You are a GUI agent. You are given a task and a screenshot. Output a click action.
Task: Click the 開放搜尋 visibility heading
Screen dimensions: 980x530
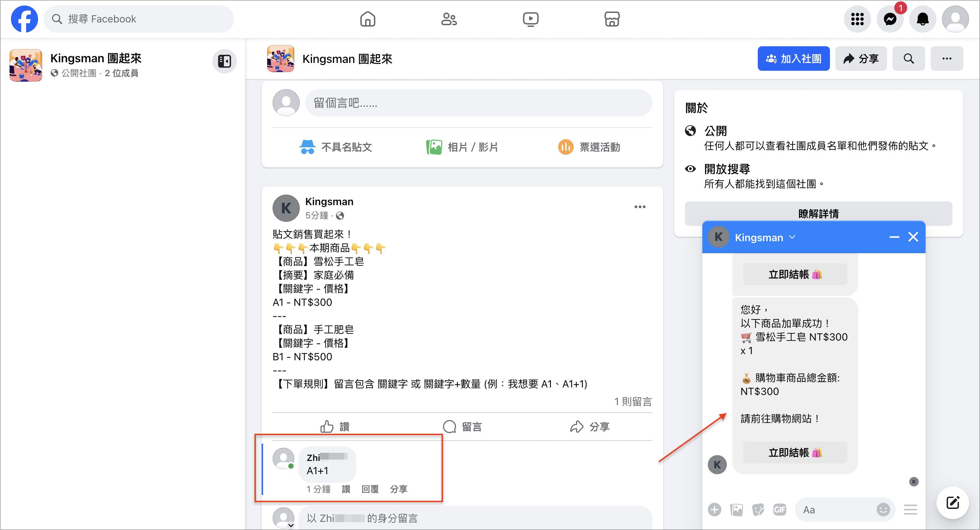tap(726, 169)
